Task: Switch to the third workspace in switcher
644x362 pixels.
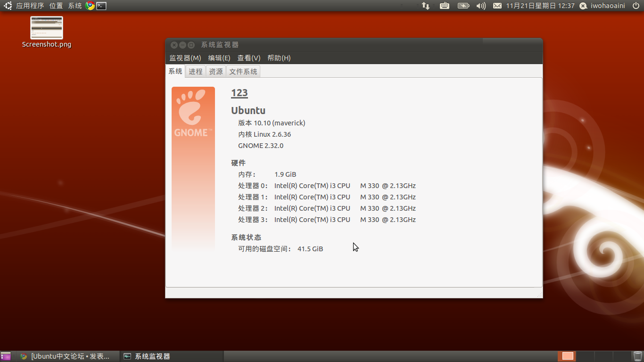Action: [x=604, y=356]
